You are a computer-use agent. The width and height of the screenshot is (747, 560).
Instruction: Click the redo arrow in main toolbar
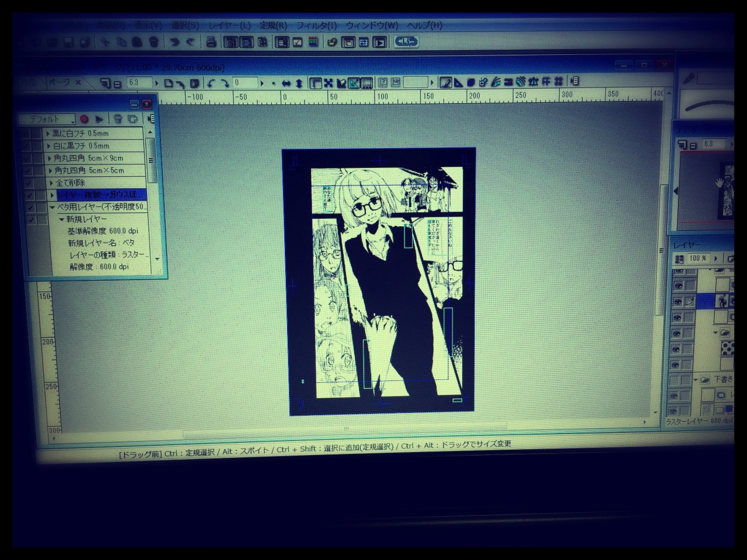(190, 42)
